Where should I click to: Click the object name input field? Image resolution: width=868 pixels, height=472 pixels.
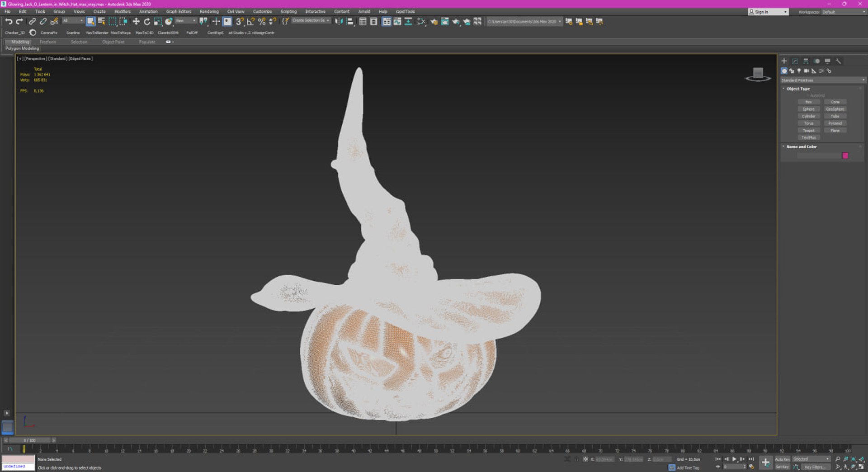(x=818, y=156)
